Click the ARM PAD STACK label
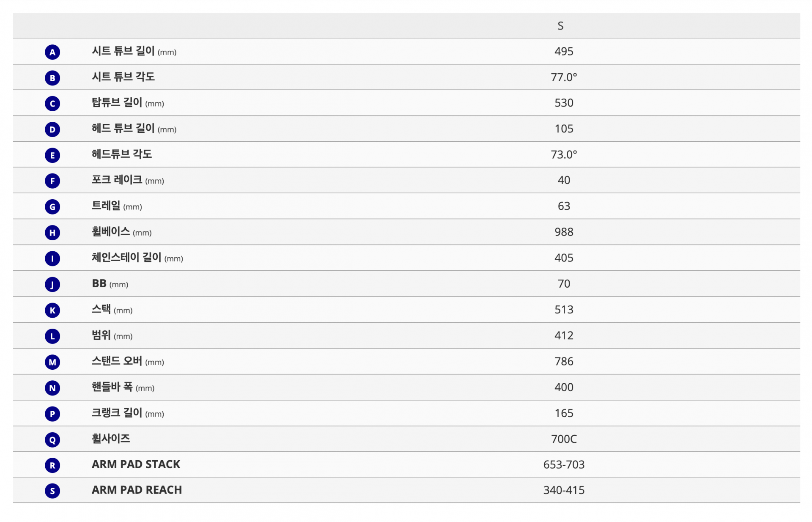Viewport: 812px width, 522px height. (136, 464)
